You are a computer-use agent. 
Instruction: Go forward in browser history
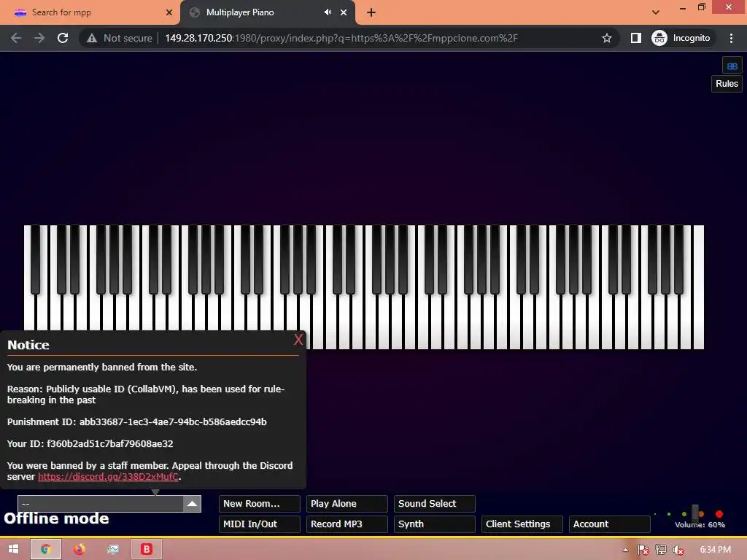pos(39,38)
